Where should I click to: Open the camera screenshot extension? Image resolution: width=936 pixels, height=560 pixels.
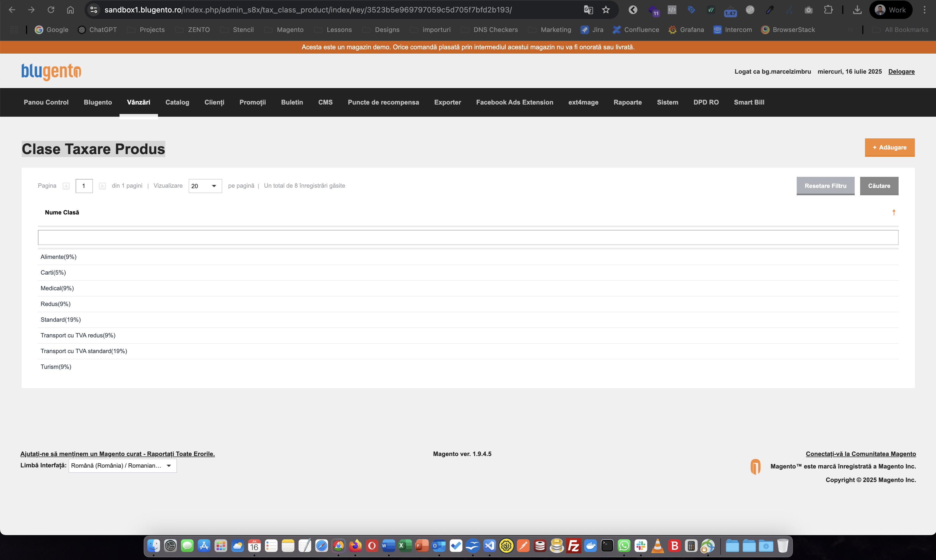(808, 10)
